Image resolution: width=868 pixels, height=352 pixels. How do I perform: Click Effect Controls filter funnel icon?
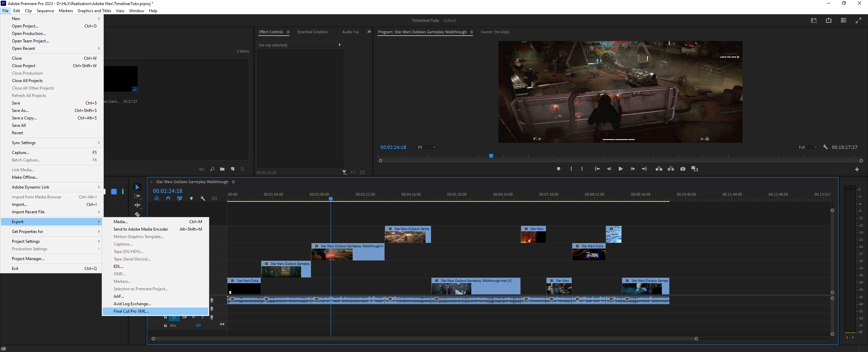click(344, 172)
